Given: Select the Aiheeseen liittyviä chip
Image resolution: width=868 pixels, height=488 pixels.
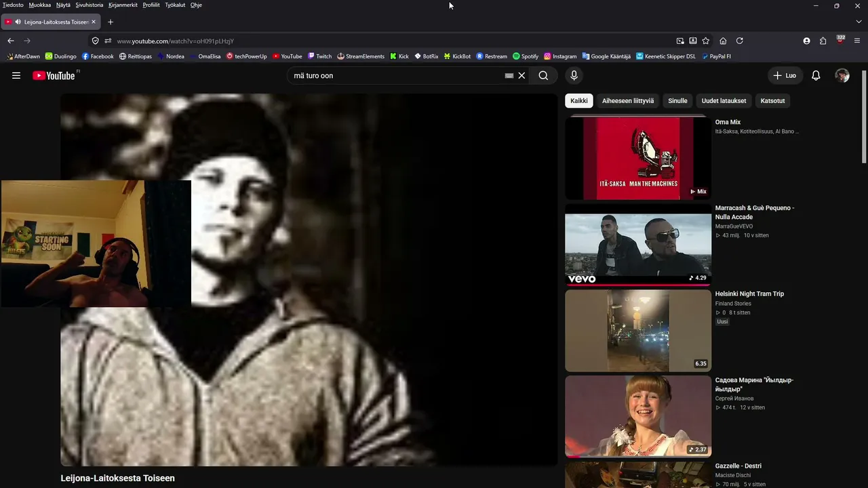Looking at the screenshot, I should tap(628, 101).
